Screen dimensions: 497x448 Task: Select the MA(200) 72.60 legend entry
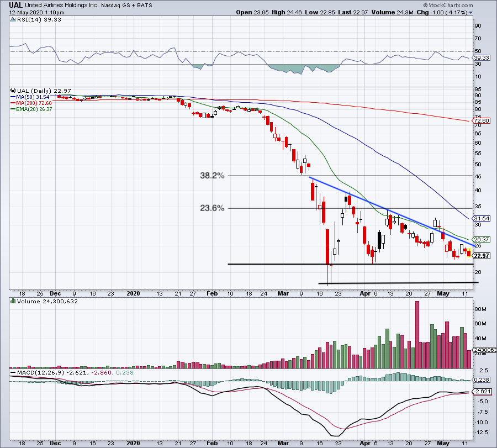pos(31,103)
